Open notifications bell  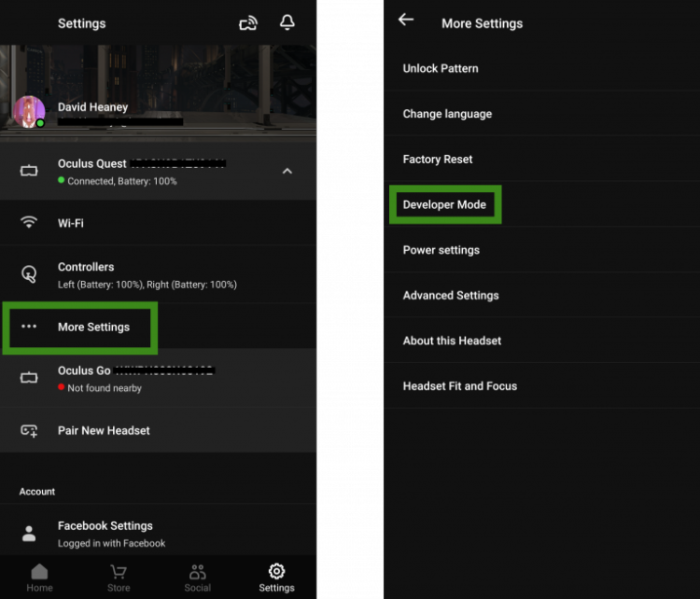(287, 22)
